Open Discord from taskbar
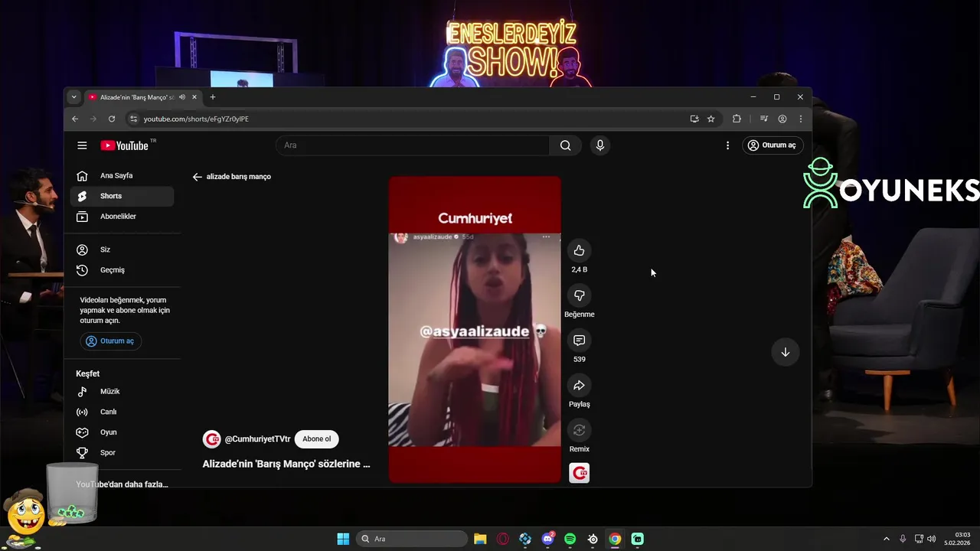 547,539
